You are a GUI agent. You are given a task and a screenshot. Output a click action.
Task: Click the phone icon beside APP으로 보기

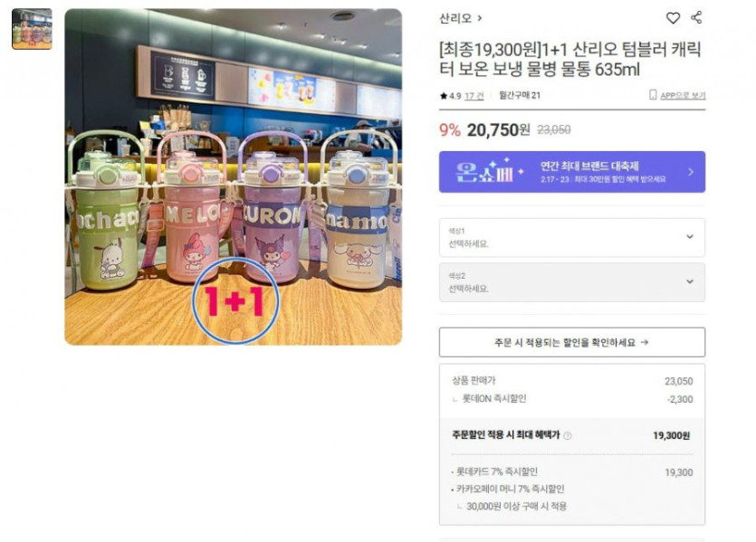click(x=653, y=95)
